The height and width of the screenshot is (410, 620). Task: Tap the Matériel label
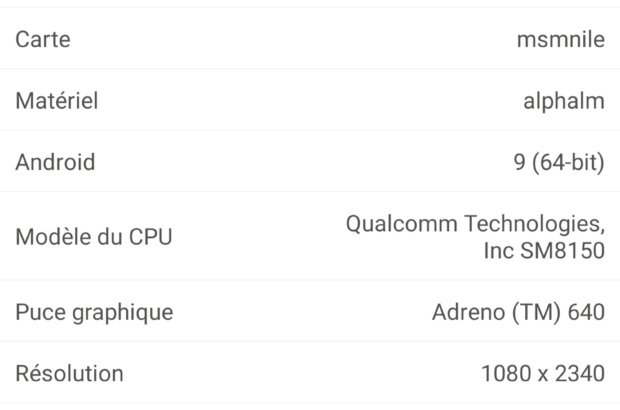pyautogui.click(x=57, y=101)
